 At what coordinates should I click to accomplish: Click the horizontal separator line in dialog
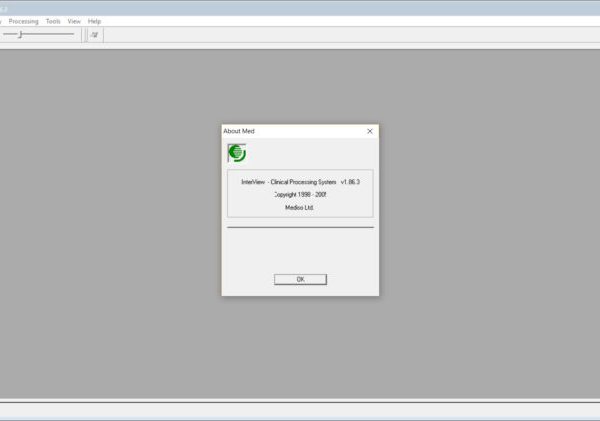tap(300, 227)
